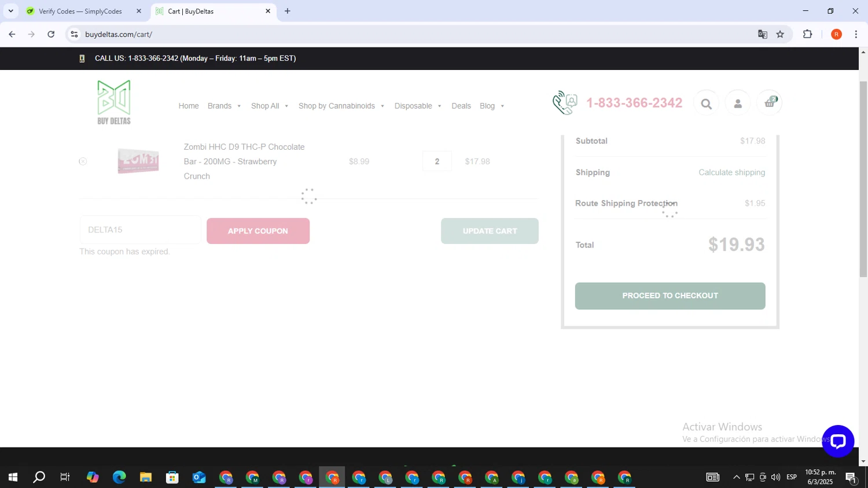Close the Verify Codes SimplyCodes tab

[x=139, y=11]
